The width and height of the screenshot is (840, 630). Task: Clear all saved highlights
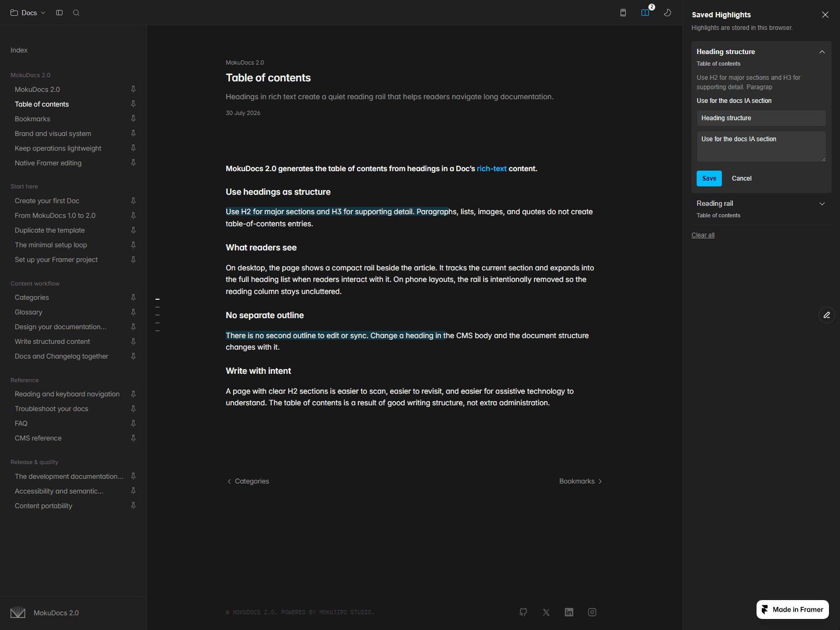(x=703, y=235)
